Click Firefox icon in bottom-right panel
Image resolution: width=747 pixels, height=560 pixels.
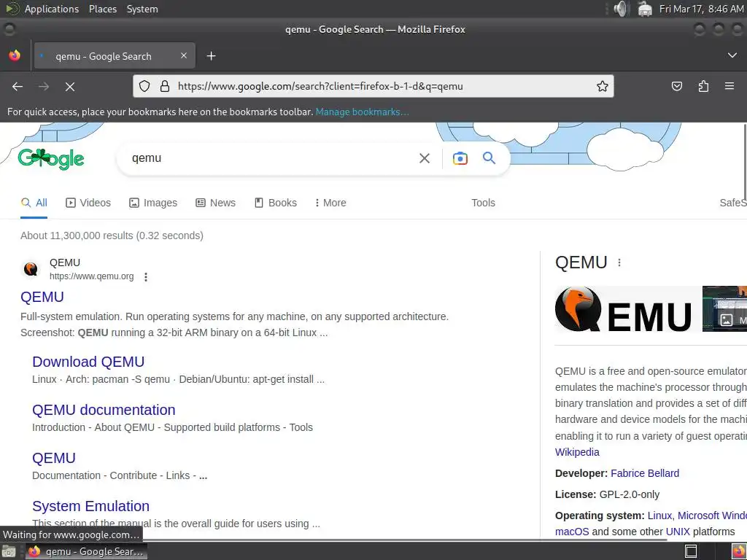tap(738, 551)
